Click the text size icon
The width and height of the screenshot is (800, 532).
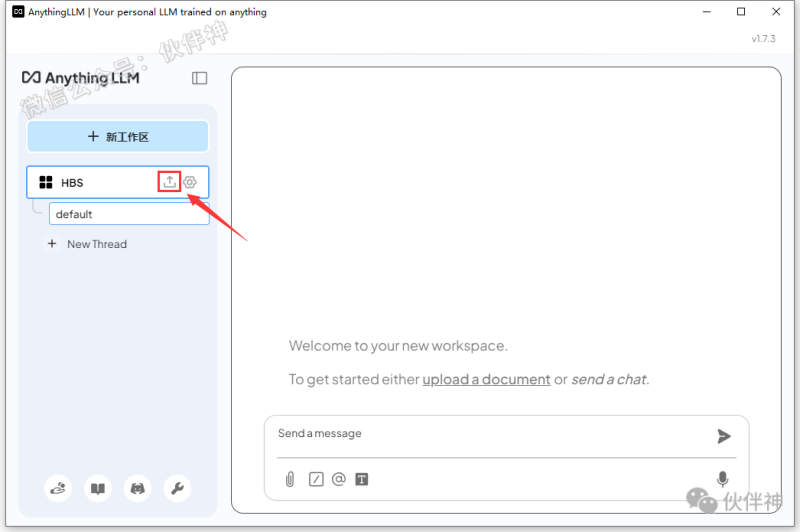(362, 479)
